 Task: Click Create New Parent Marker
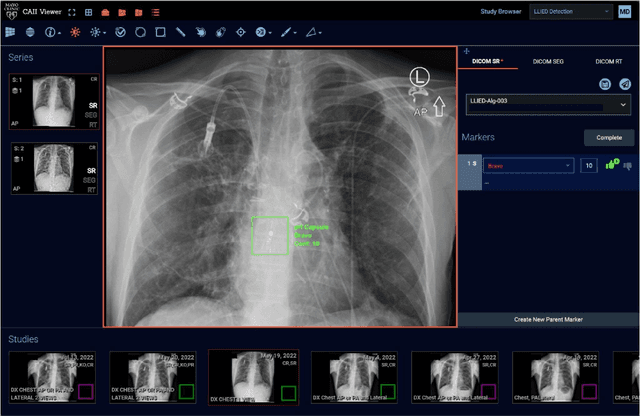pos(548,319)
